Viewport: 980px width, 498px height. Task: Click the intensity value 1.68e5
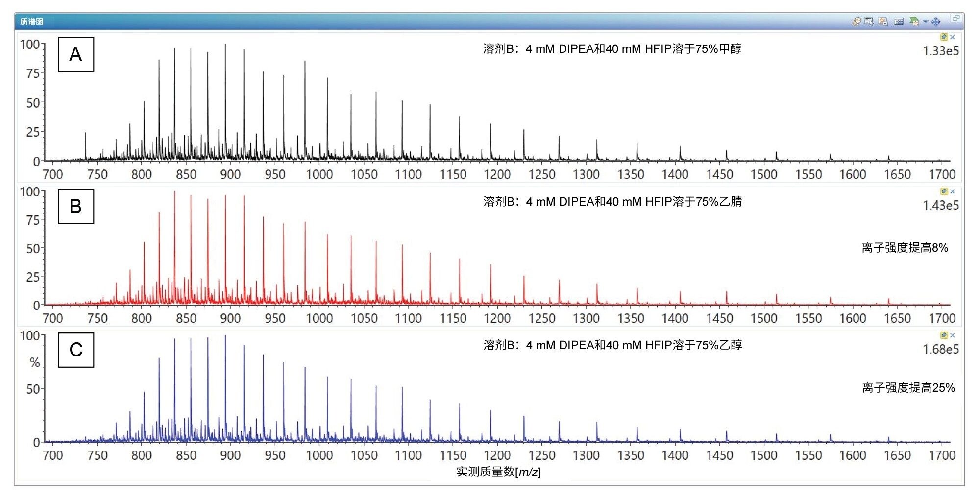tap(941, 349)
